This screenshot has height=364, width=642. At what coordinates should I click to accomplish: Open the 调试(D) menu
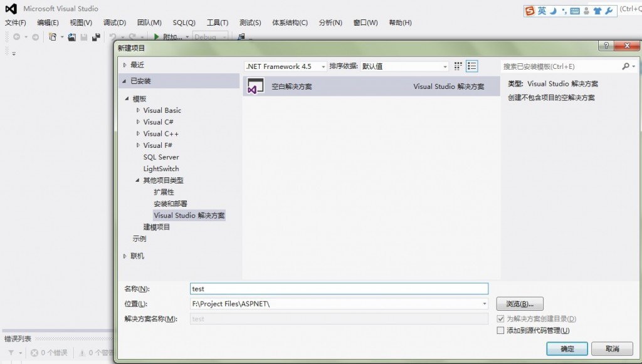114,23
